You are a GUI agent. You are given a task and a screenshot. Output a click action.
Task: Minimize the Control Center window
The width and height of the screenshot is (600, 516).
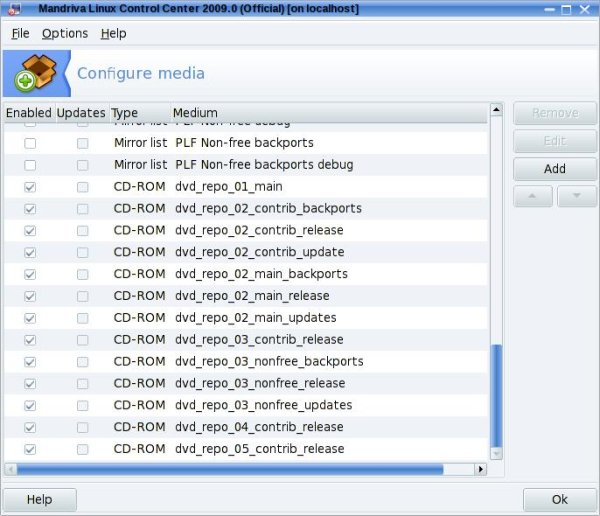(x=549, y=9)
